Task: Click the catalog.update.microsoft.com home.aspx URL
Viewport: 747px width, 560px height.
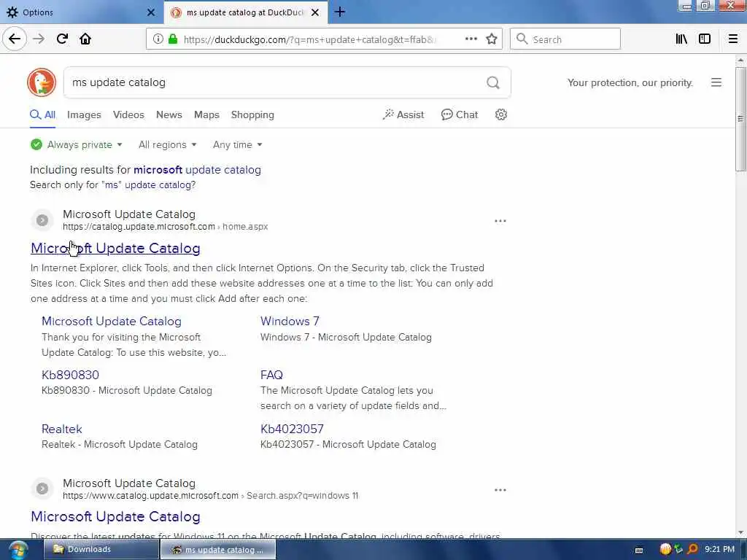Action: pyautogui.click(x=166, y=227)
